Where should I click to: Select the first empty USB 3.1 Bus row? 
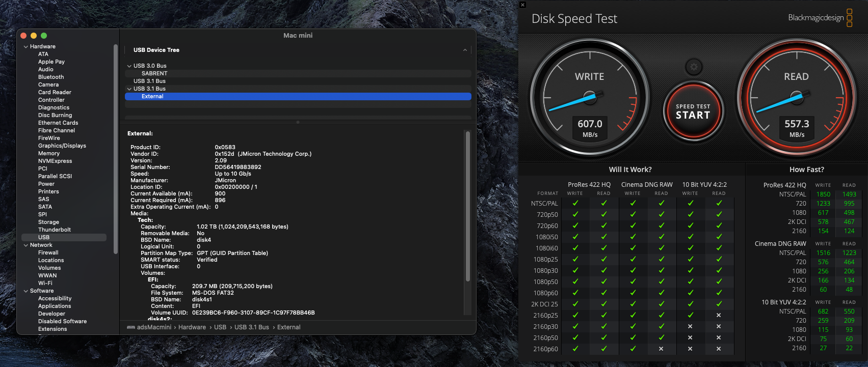coord(298,81)
